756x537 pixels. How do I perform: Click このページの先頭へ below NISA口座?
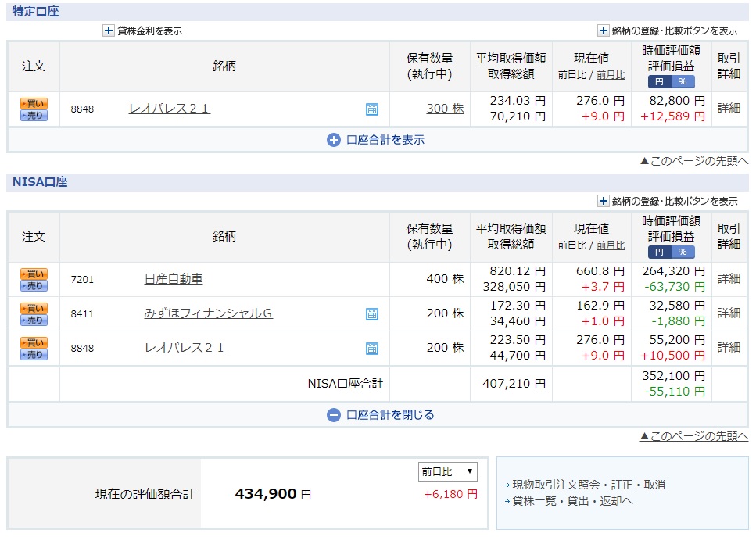[693, 436]
